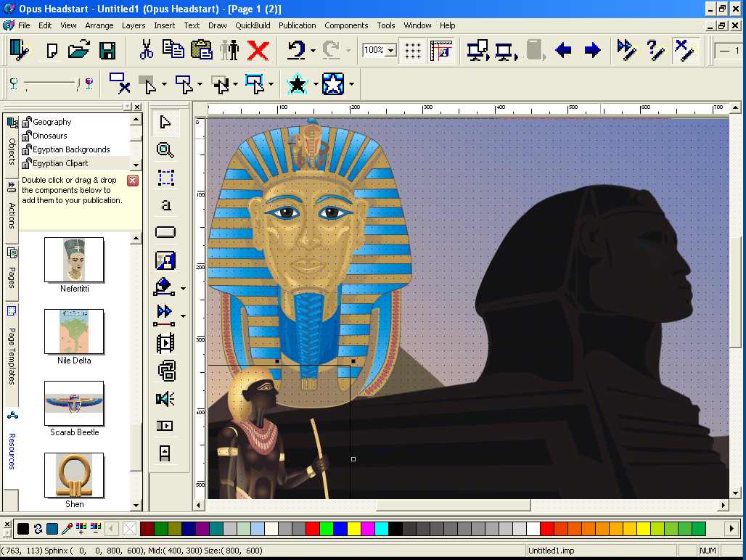Click the eyedropper color picker icon
The width and height of the screenshot is (746, 560).
tap(67, 527)
